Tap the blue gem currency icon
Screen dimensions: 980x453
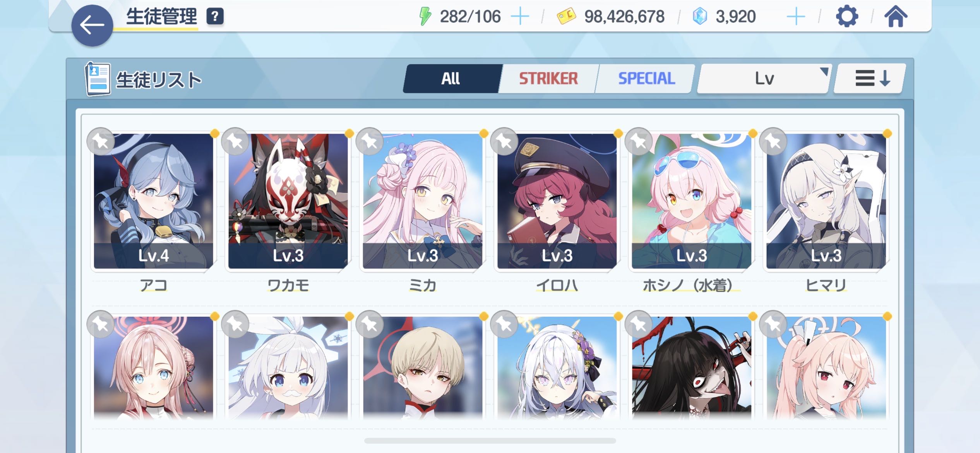tap(700, 17)
